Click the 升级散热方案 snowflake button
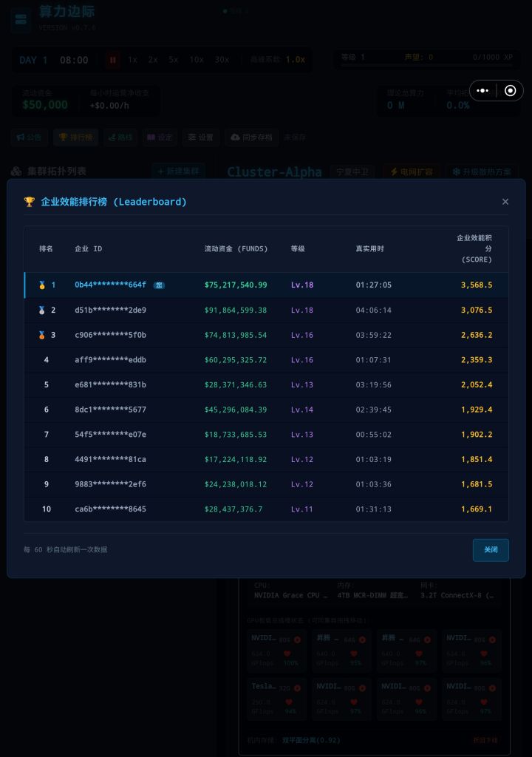 coord(481,172)
